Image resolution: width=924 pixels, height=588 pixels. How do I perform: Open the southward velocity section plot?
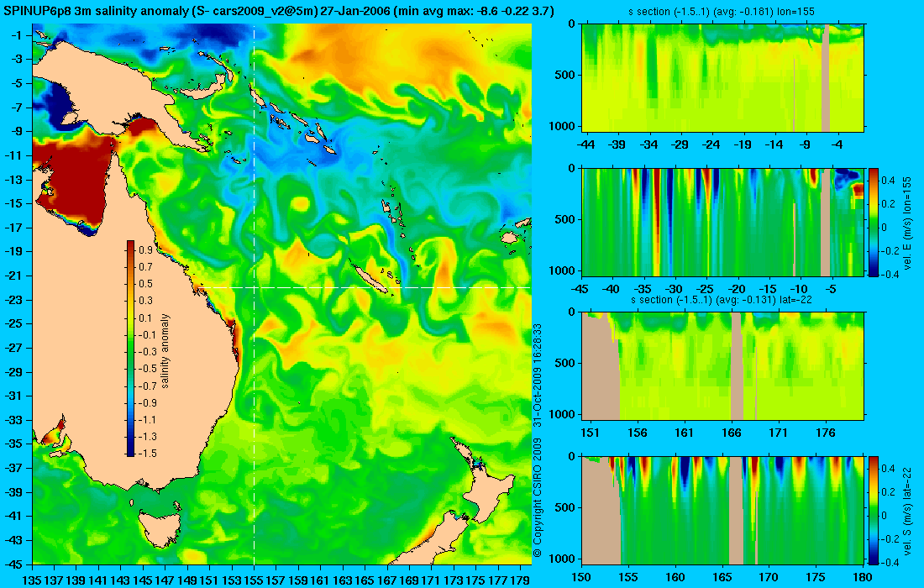[x=723, y=510]
